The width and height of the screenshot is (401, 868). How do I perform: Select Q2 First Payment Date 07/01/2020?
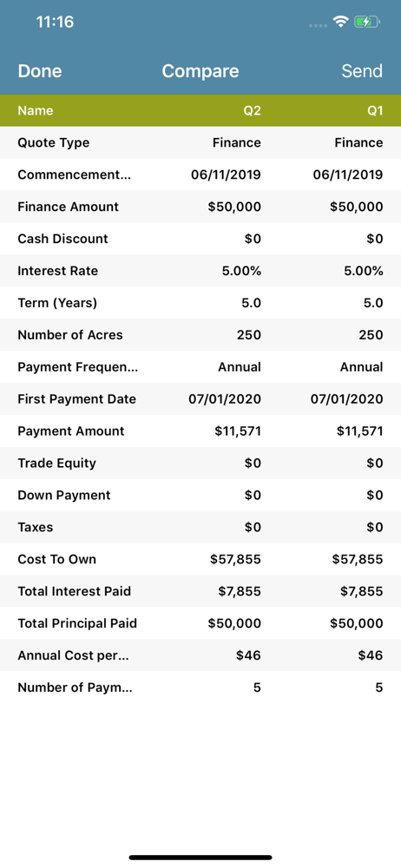tap(226, 399)
